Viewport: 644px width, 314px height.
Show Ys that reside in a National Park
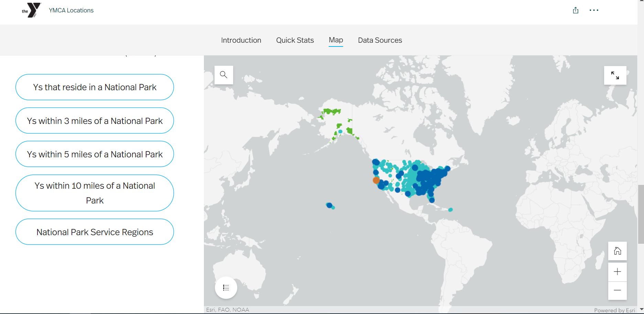click(x=95, y=87)
